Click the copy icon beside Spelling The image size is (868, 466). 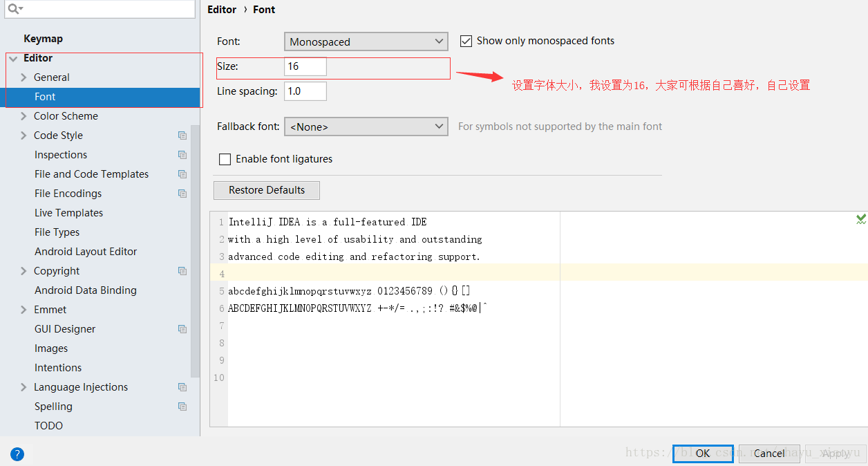(182, 407)
